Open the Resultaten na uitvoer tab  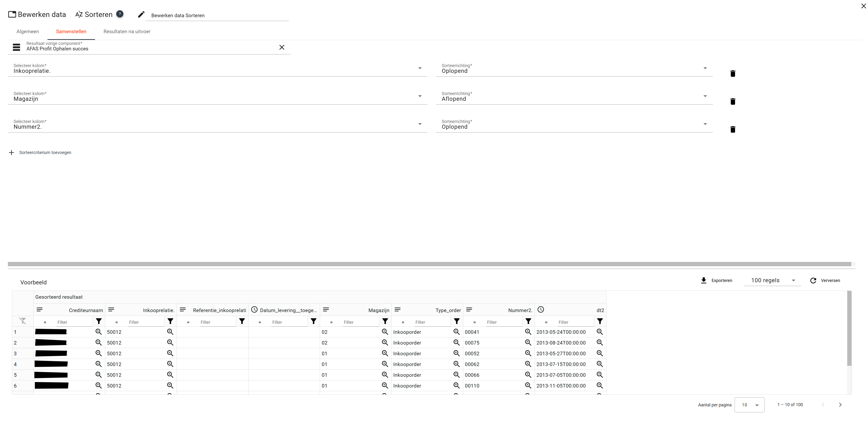[x=127, y=31]
